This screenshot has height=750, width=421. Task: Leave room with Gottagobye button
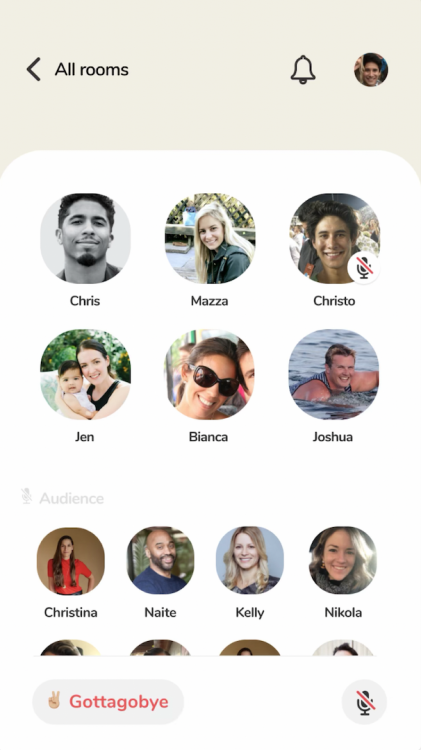108,702
